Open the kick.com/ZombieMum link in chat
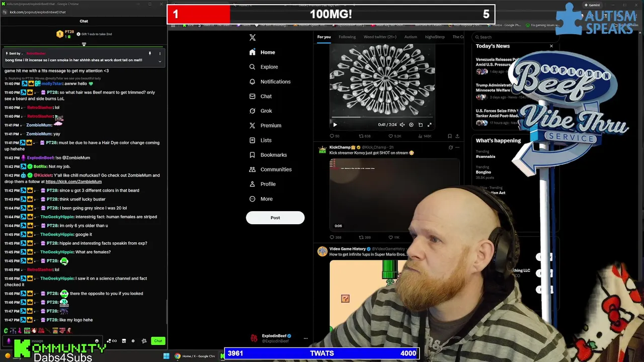Image resolution: width=644 pixels, height=362 pixels. coord(73,182)
